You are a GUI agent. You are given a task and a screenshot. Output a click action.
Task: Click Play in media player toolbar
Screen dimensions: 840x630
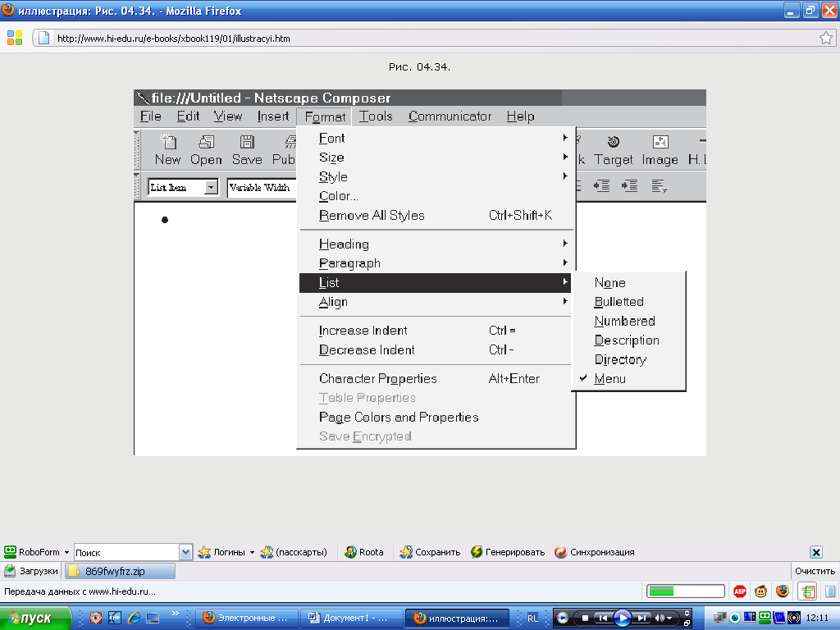[x=623, y=619]
